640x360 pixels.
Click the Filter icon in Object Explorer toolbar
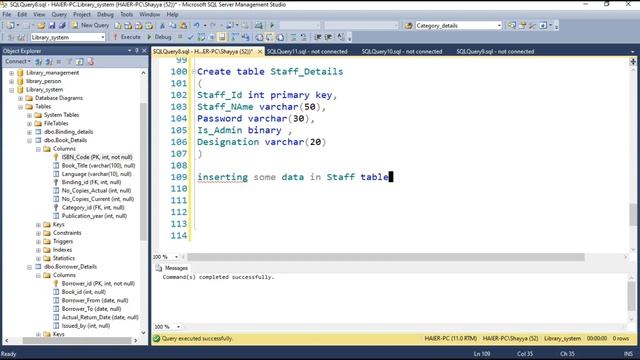coord(69,62)
